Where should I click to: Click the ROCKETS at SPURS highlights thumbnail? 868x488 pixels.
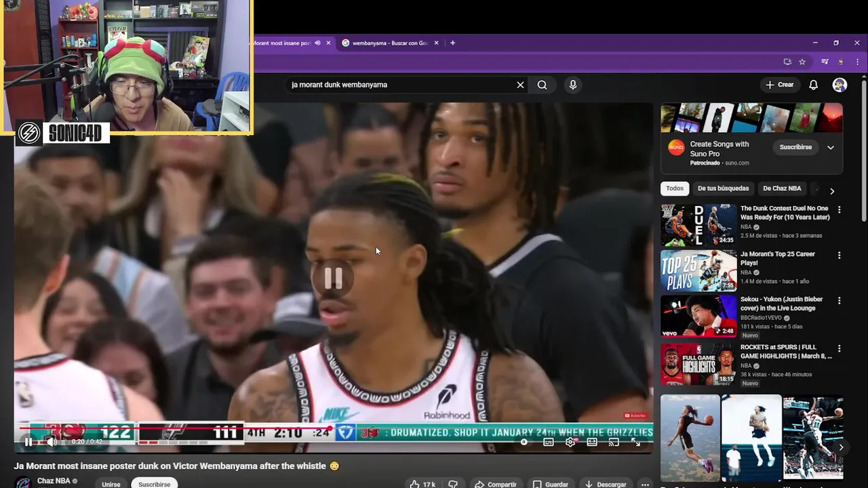click(698, 364)
